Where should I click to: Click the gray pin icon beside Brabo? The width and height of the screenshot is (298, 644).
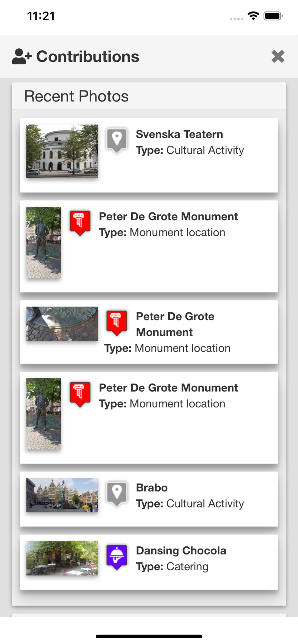[117, 494]
